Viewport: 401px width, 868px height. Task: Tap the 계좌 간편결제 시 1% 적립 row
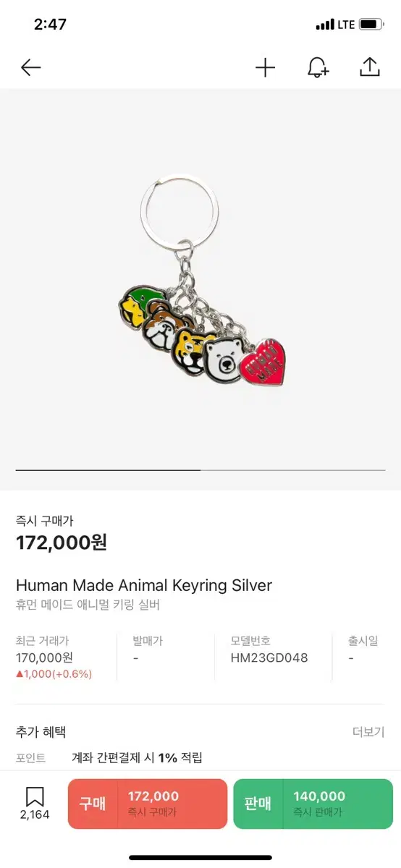pos(138,757)
